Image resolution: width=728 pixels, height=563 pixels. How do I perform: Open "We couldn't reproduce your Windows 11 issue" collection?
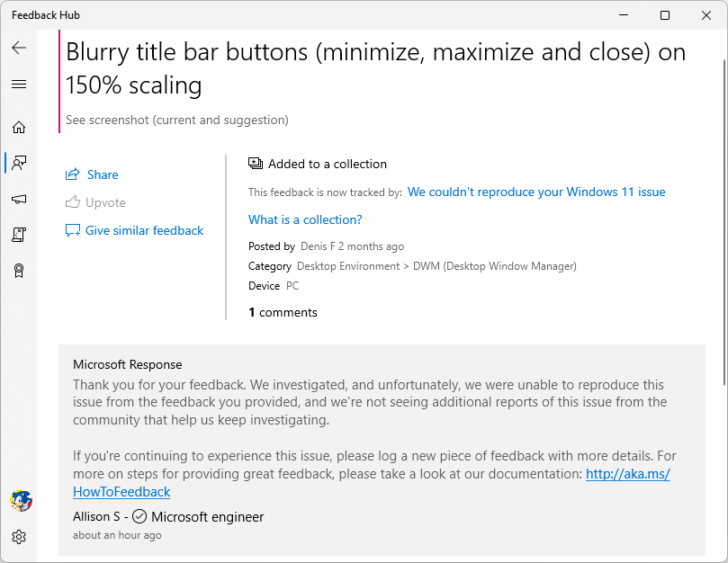[536, 192]
